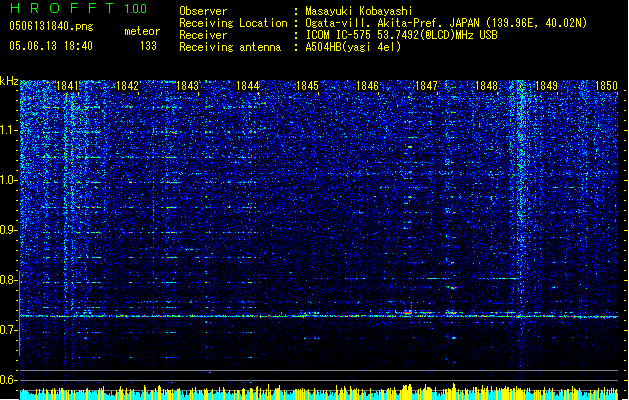629x400 pixels.
Task: Click the 1845 time marker
Action: point(307,86)
